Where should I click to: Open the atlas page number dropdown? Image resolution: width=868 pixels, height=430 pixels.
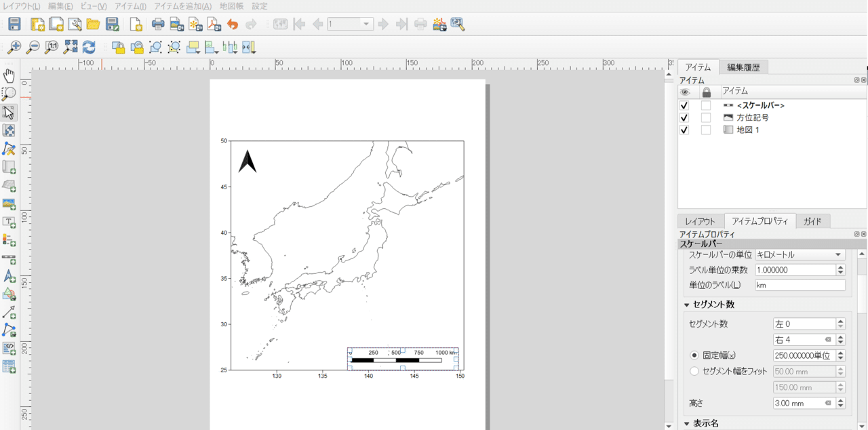(x=366, y=24)
